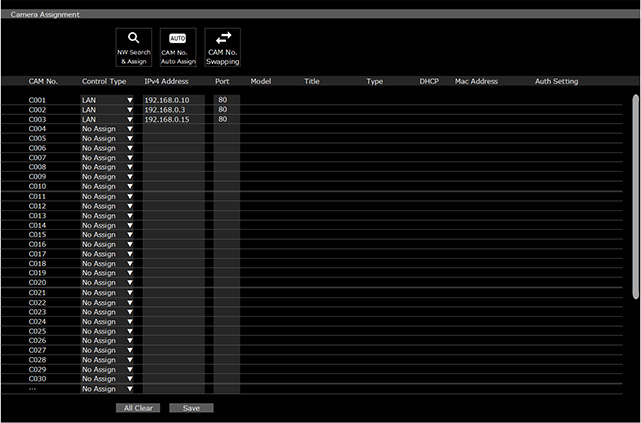Expand No Assign dropdown for C018

(x=107, y=264)
